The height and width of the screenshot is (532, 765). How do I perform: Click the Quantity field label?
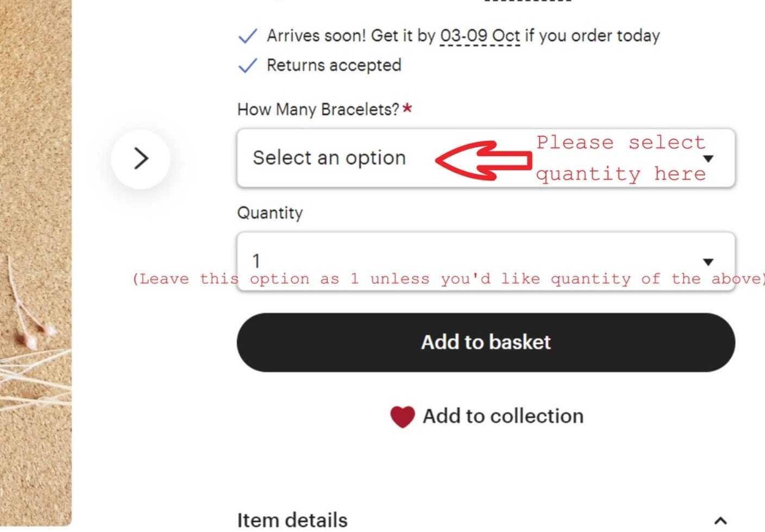[270, 212]
